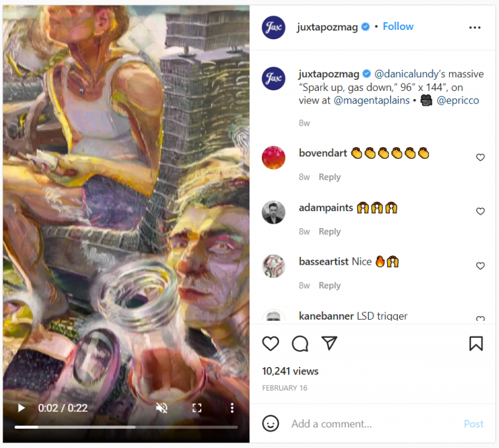Click bovendart's comment avatar

pos(273,158)
